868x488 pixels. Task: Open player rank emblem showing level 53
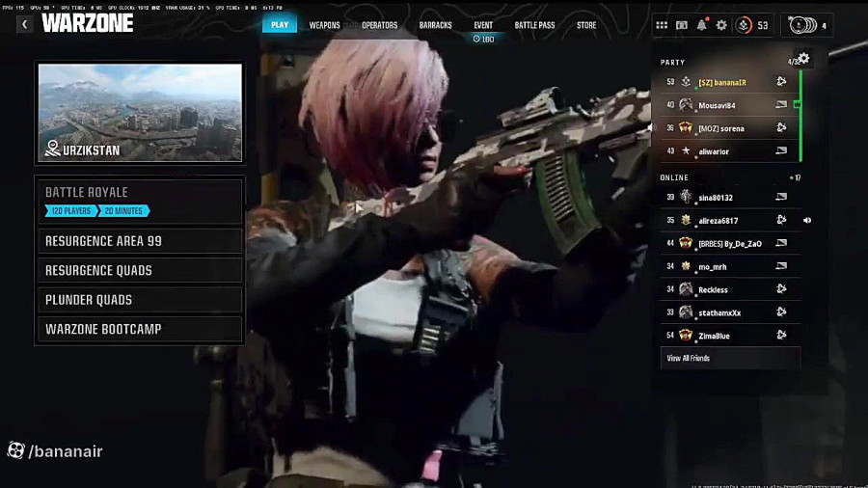pyautogui.click(x=744, y=25)
